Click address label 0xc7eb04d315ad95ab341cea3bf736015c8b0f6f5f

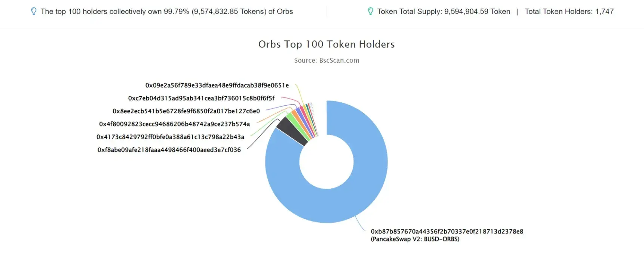tap(201, 98)
